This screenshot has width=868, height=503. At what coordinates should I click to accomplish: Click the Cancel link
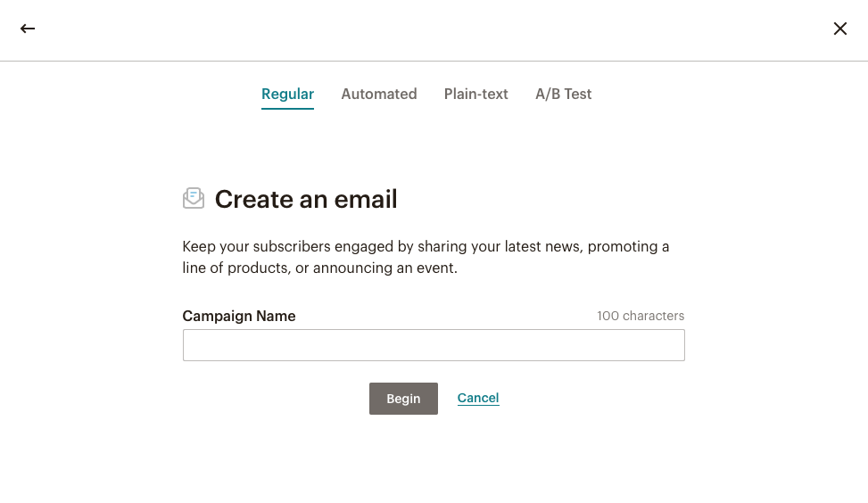pyautogui.click(x=478, y=398)
